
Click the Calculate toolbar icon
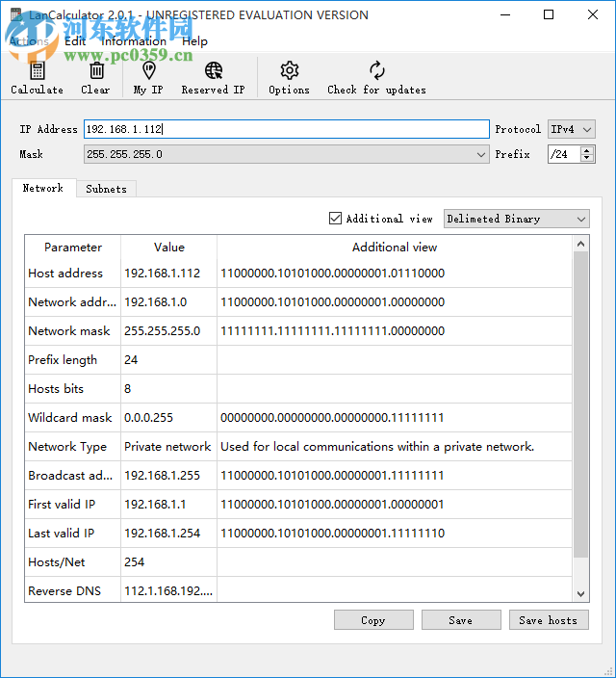click(38, 71)
